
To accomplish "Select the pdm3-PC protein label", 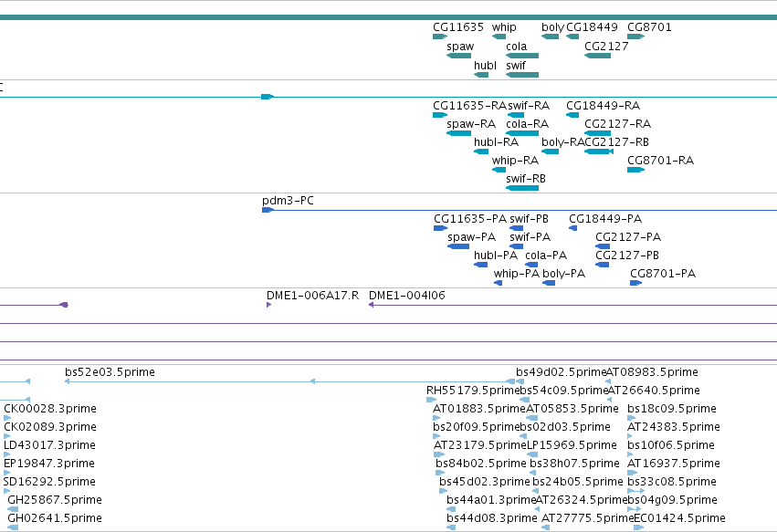I will coord(288,201).
